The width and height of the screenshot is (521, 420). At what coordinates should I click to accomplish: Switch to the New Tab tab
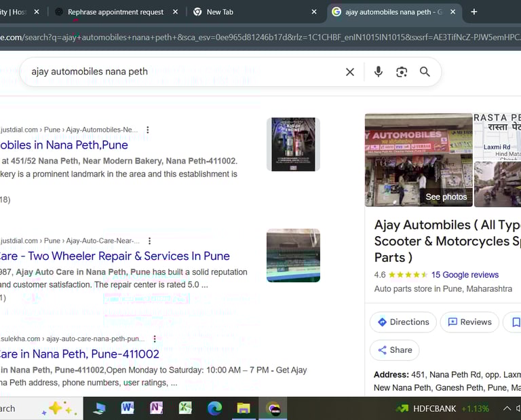tap(219, 12)
